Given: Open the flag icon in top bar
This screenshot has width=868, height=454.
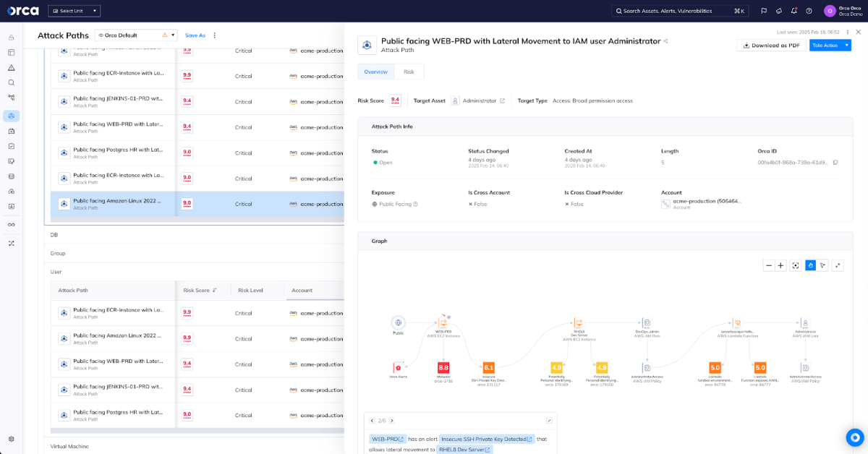Looking at the screenshot, I should pos(764,11).
